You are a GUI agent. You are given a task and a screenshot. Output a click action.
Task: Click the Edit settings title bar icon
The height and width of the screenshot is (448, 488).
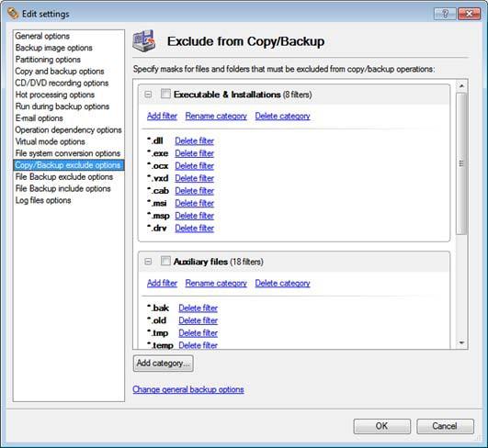[13, 14]
